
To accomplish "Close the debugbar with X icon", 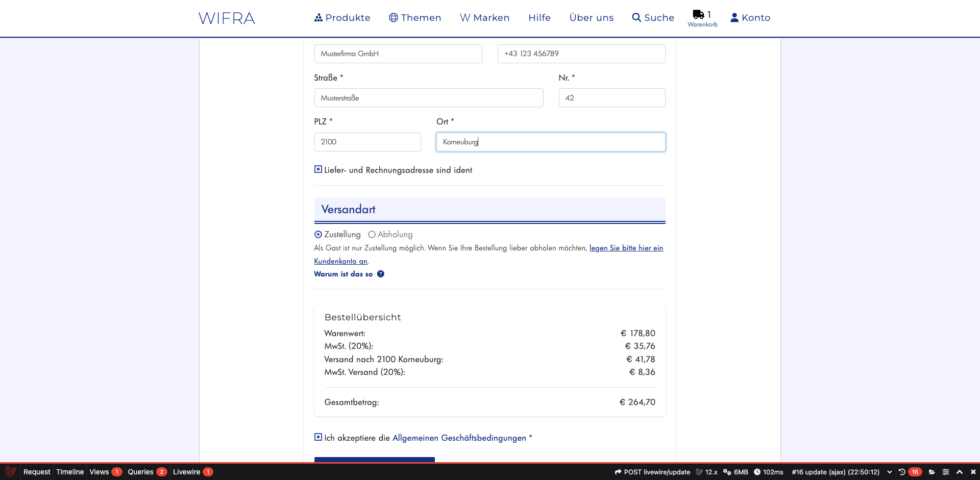I will [973, 472].
